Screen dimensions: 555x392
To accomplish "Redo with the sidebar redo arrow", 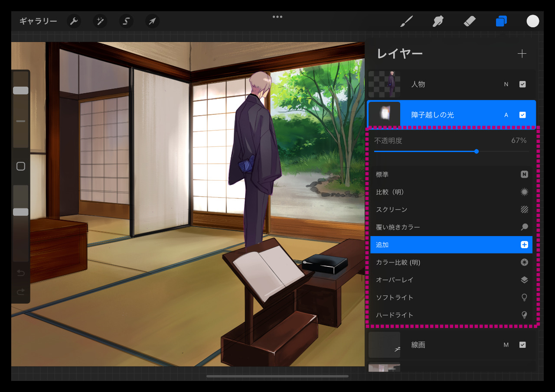I will coord(21,292).
